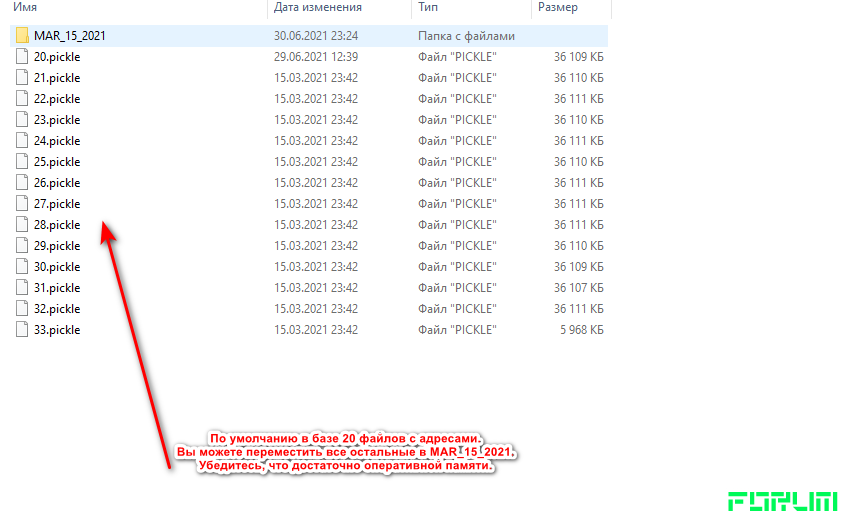846x517 pixels.
Task: Click the type cell of 21.pickle
Action: click(x=457, y=78)
